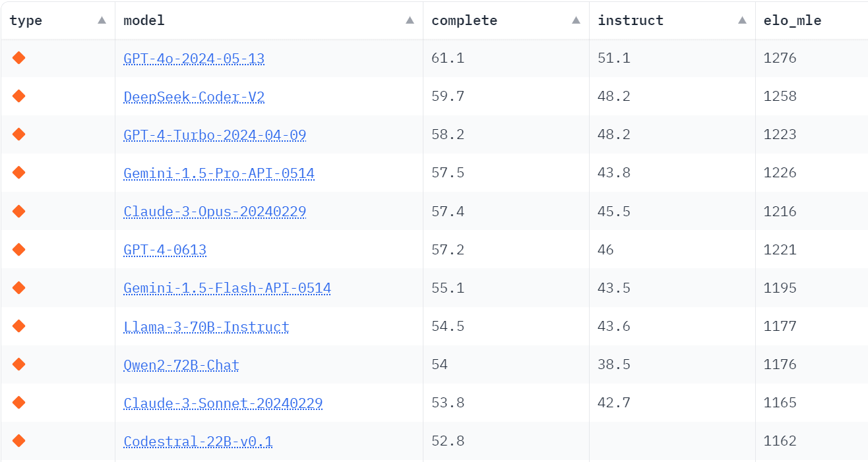Click the orange diamond beside Codestral-22B-v0.1
Viewport: 868px width, 462px height.
pos(18,440)
